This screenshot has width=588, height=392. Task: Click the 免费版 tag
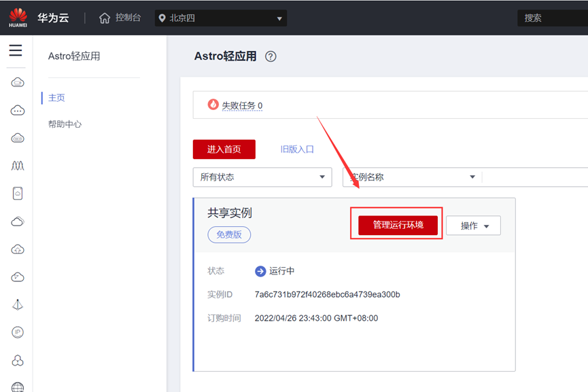click(x=229, y=234)
